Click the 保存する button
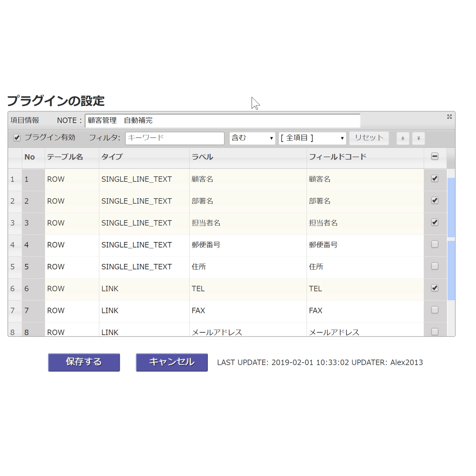The height and width of the screenshot is (476, 476). coord(84,362)
